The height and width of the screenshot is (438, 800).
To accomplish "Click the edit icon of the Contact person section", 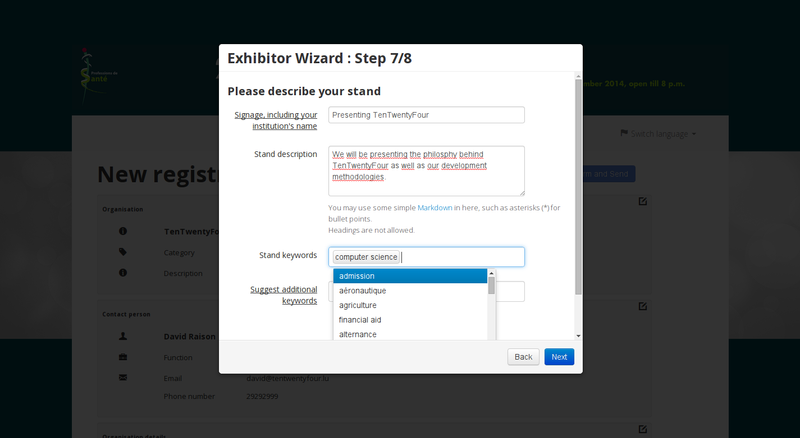I will click(642, 306).
